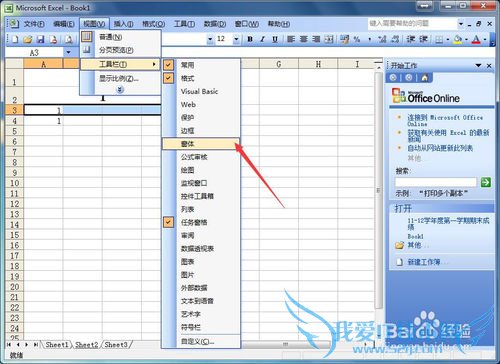Image resolution: width=500 pixels, height=364 pixels.
Task: Open the 文件 menu
Action: (34, 24)
